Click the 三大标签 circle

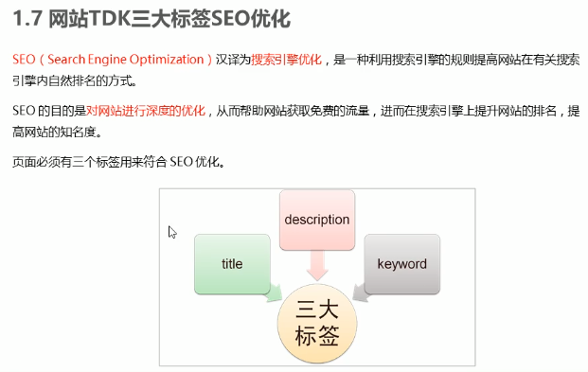(x=317, y=323)
